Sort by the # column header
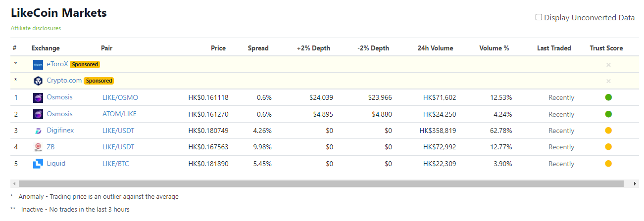Screen dimensions: 644x221 (15, 48)
